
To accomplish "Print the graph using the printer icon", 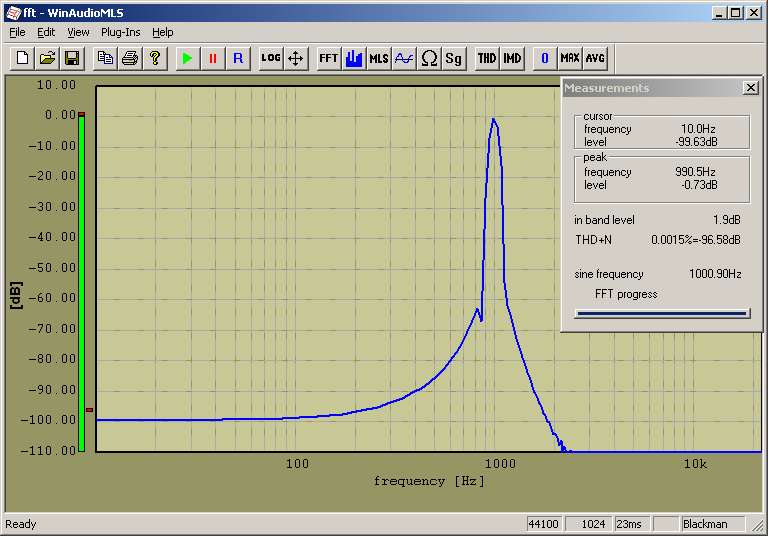I will coord(130,58).
